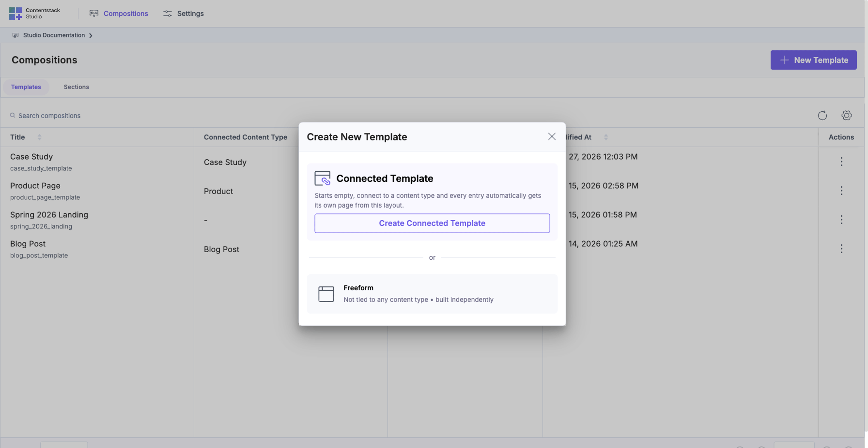Click product_page_template identifier text

(x=45, y=197)
